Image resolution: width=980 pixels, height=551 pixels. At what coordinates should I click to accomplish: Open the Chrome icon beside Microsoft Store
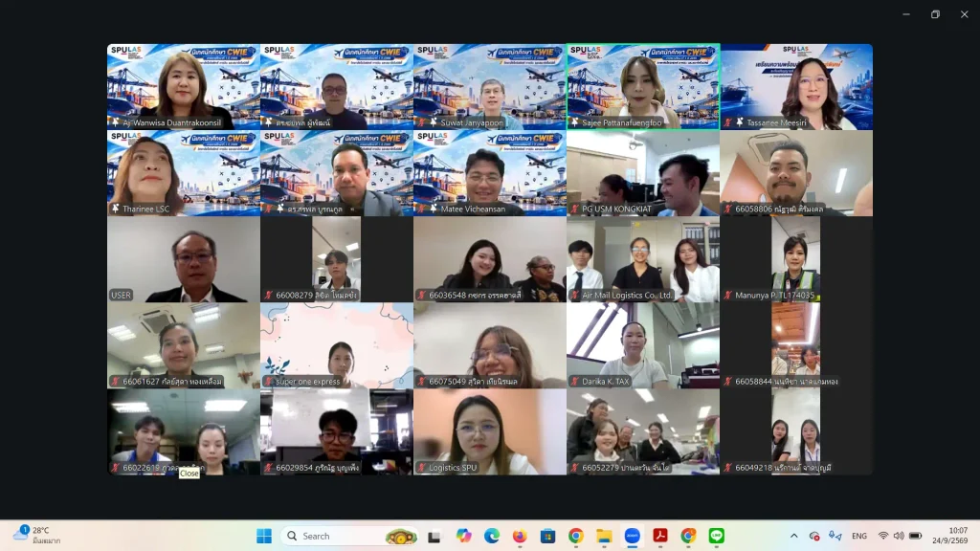click(x=575, y=536)
